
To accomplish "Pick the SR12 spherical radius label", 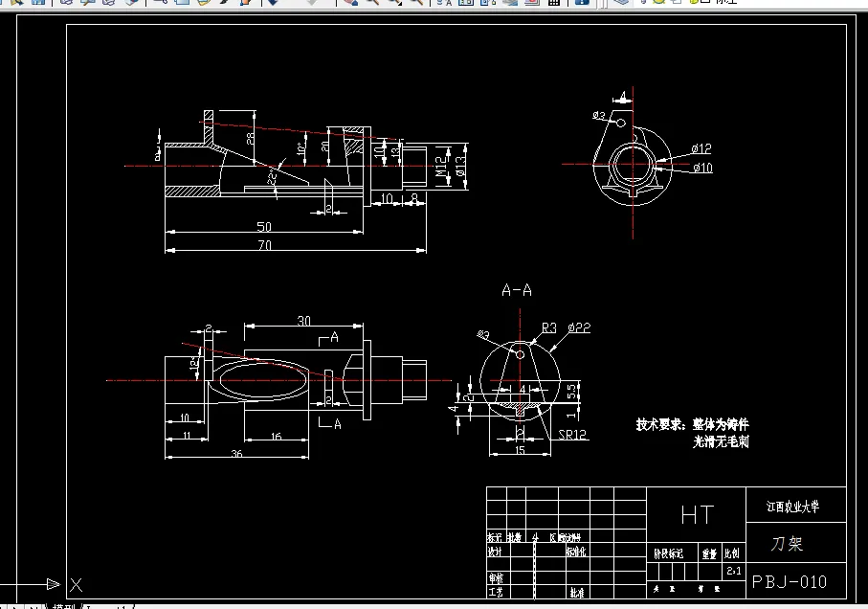I will coord(572,435).
